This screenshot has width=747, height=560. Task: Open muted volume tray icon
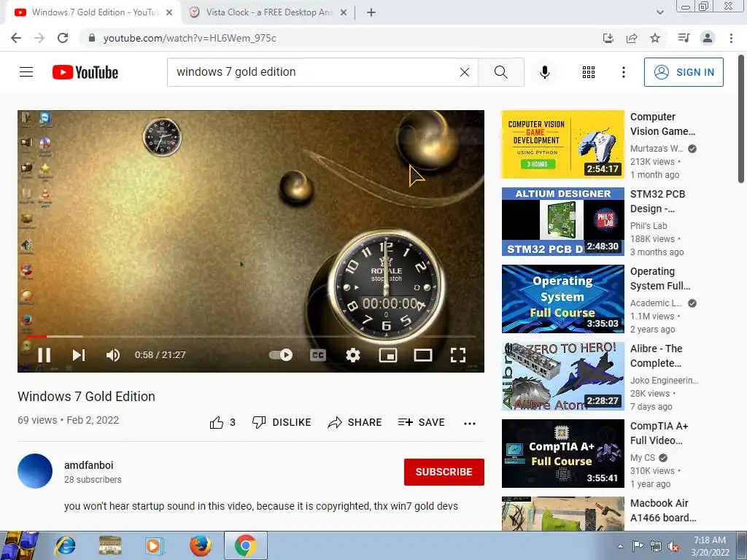coord(673,547)
